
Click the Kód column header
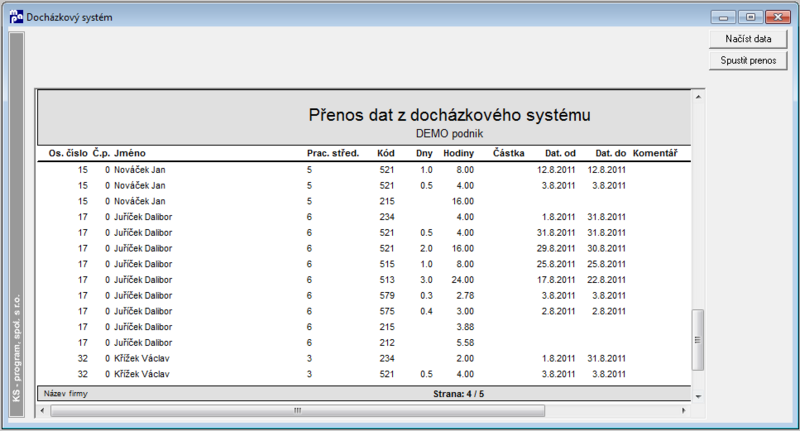point(386,153)
